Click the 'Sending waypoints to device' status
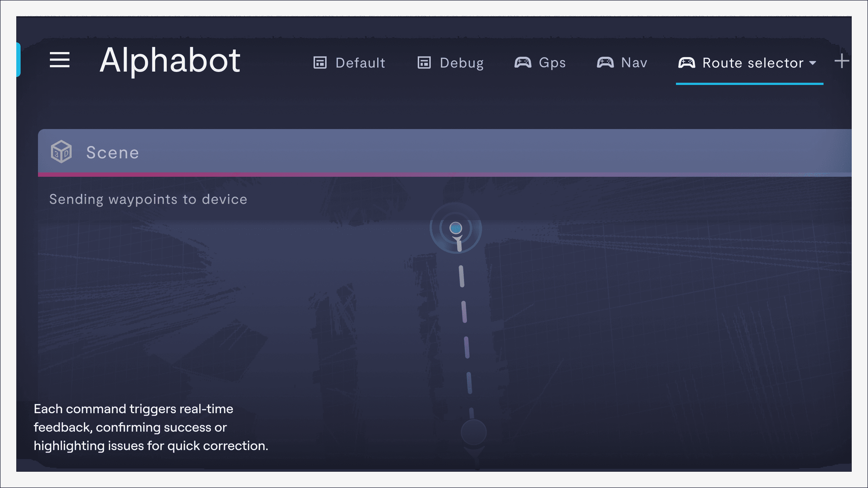 click(148, 200)
